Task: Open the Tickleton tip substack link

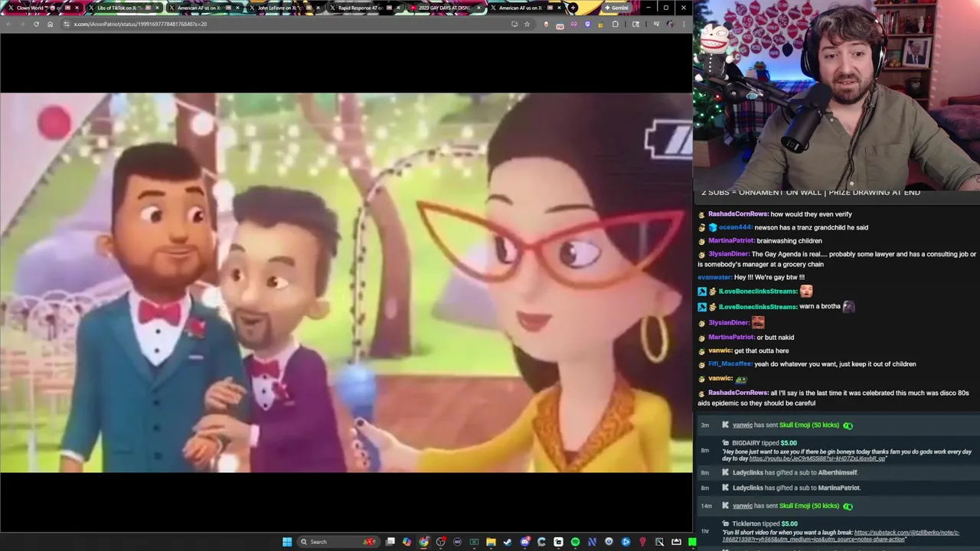Action: [x=906, y=532]
